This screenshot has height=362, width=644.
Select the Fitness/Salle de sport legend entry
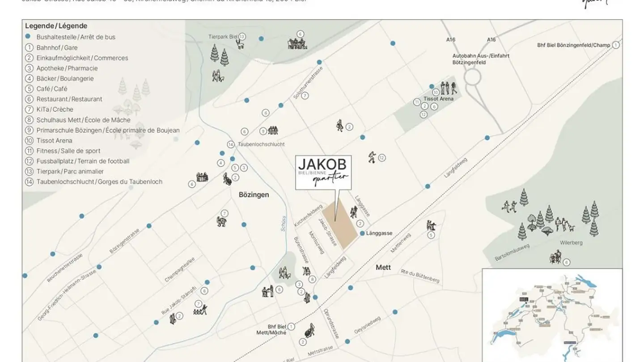63,151
